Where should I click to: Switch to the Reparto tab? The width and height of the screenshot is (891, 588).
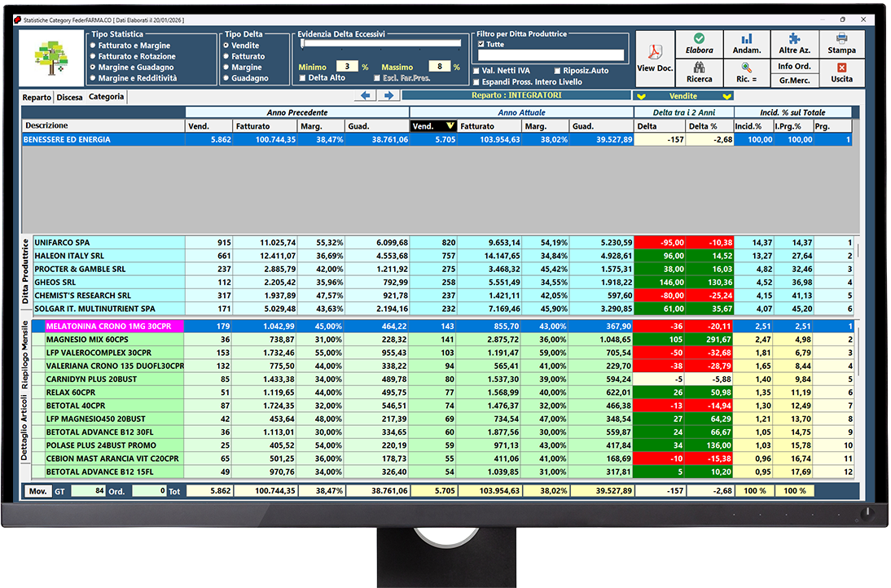[x=37, y=97]
